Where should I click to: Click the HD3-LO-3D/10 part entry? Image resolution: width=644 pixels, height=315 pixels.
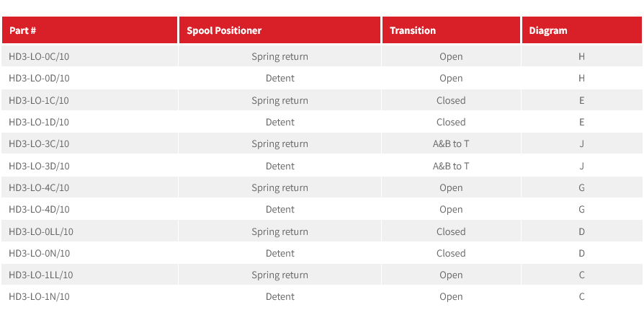39,166
